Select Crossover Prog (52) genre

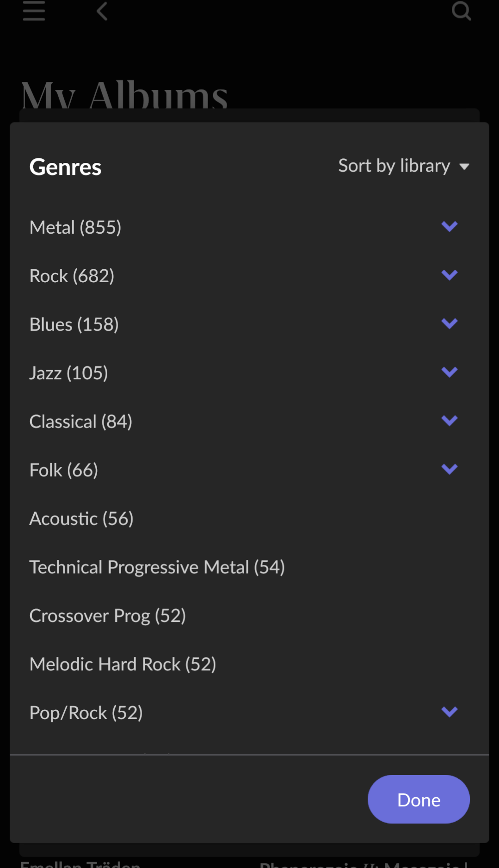pyautogui.click(x=107, y=616)
